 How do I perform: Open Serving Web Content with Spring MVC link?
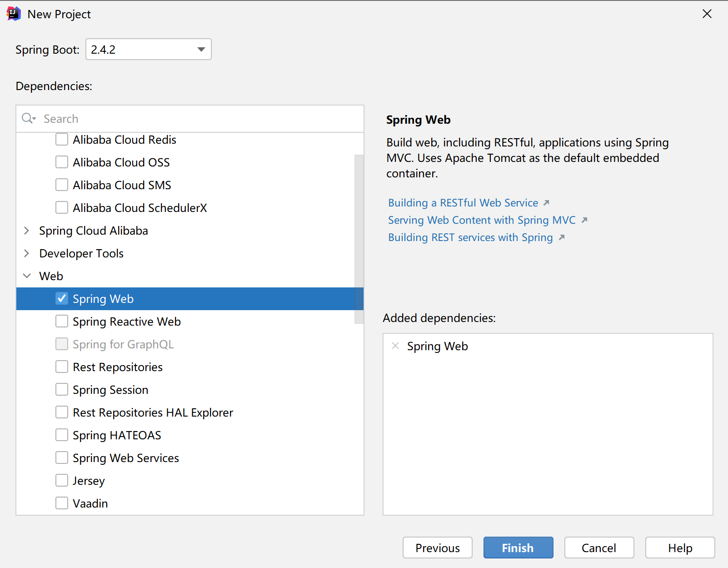482,220
